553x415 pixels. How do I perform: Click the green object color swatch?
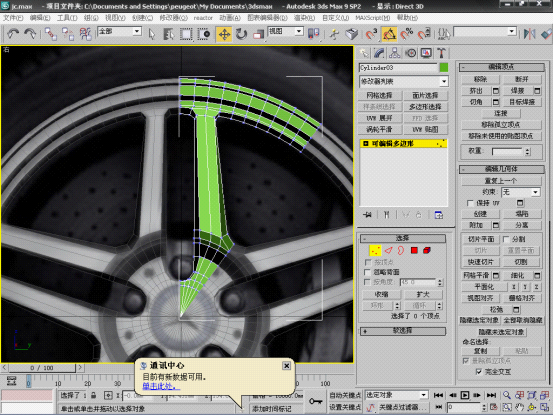(x=444, y=68)
